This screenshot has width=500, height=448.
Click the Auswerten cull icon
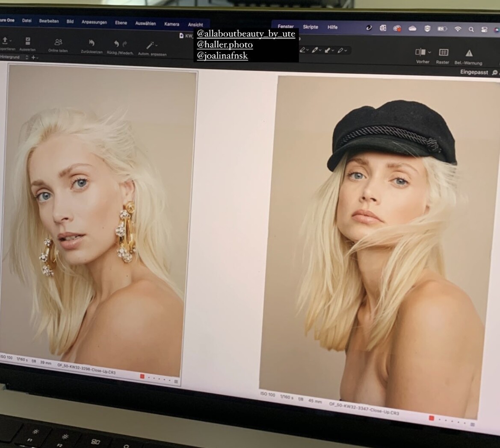pos(28,41)
